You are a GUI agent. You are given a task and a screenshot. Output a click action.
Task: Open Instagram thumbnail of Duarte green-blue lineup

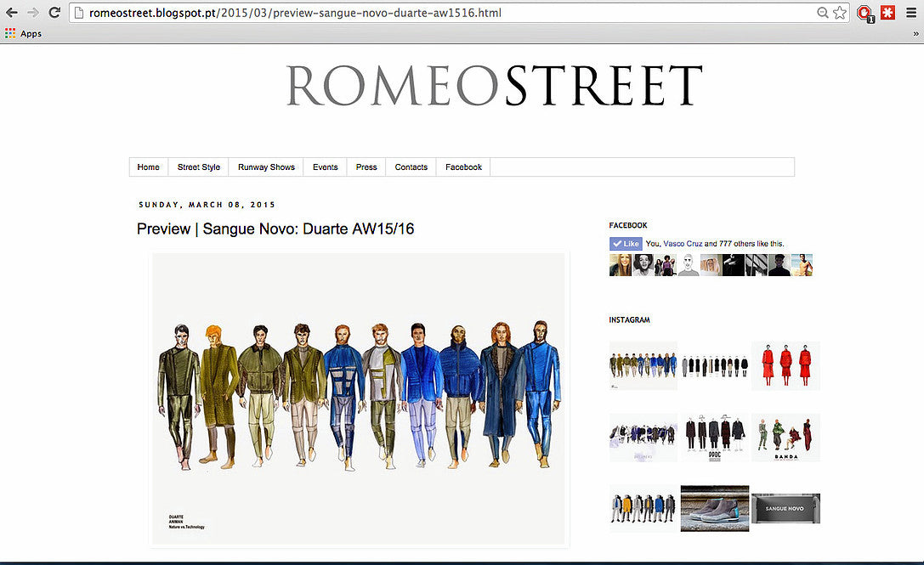point(643,366)
